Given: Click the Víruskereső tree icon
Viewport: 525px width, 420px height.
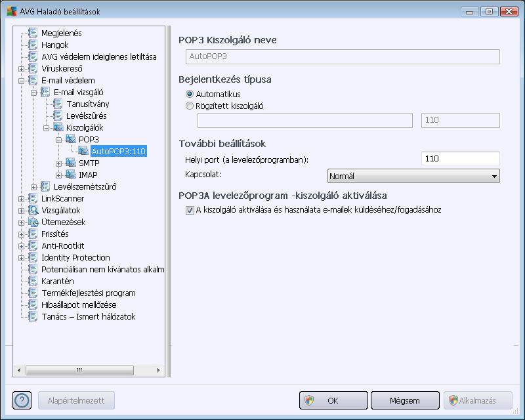Looking at the screenshot, I should 33,68.
